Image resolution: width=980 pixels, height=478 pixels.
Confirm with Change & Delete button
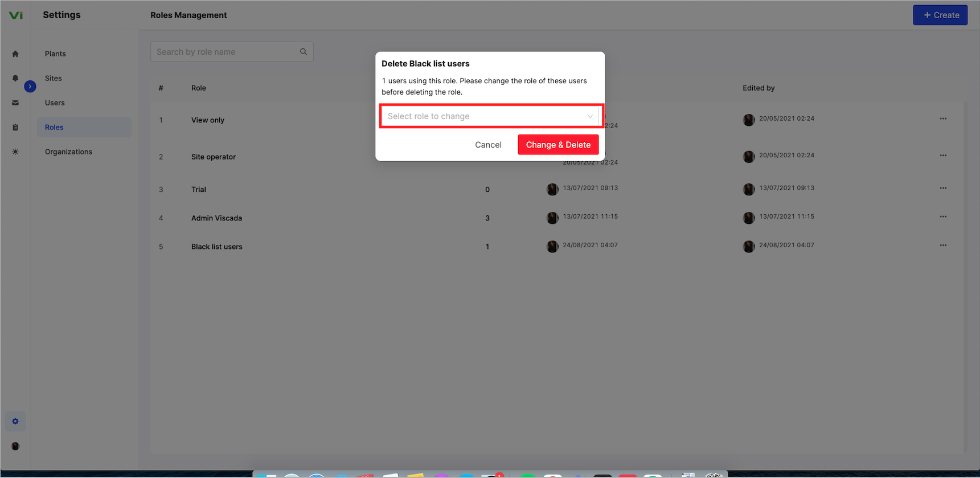[558, 145]
